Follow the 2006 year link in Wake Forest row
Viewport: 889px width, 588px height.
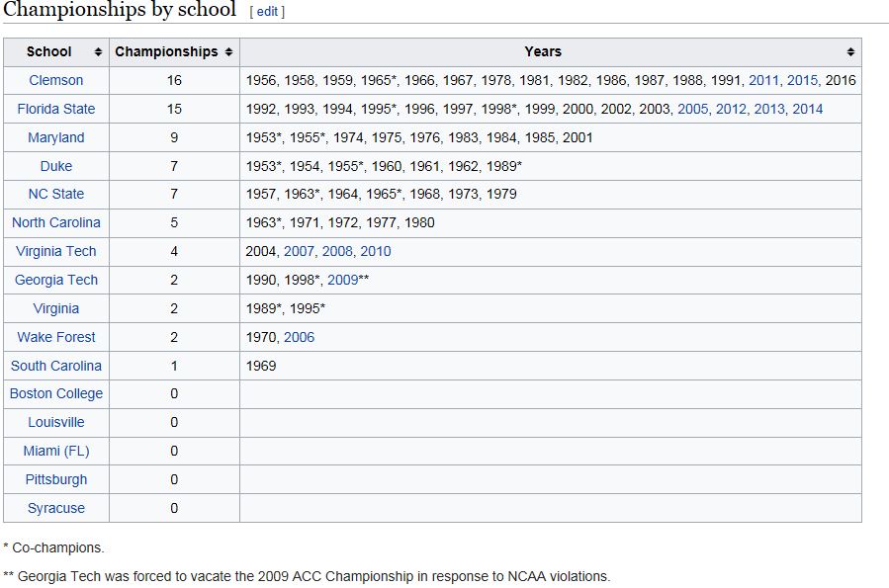pyautogui.click(x=299, y=337)
